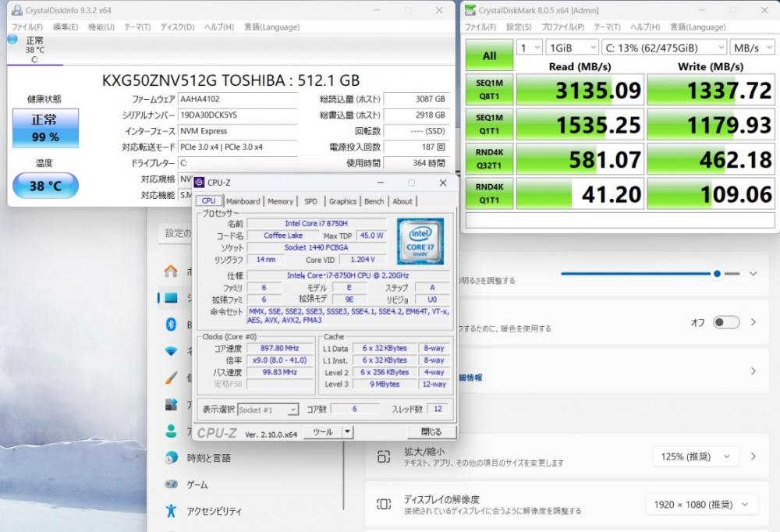The image size is (780, 532).
Task: Click the 健康状態 正常 99% health button
Action: click(x=45, y=129)
